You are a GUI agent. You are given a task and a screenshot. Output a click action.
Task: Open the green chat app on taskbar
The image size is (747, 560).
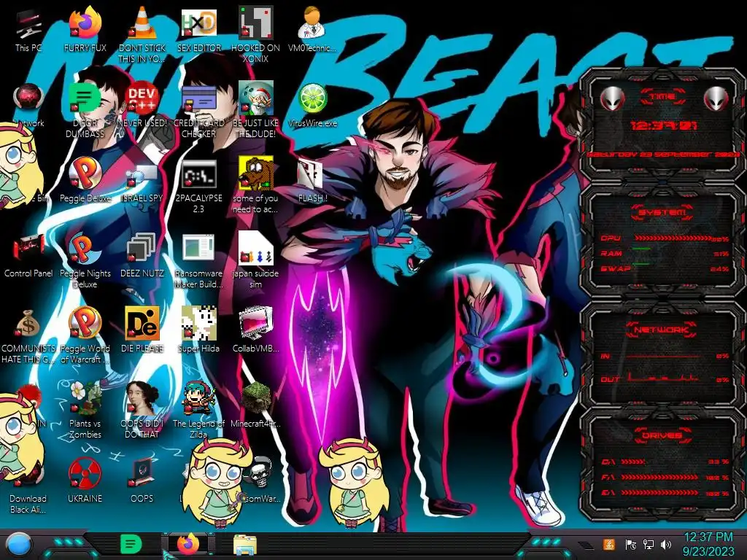click(131, 544)
